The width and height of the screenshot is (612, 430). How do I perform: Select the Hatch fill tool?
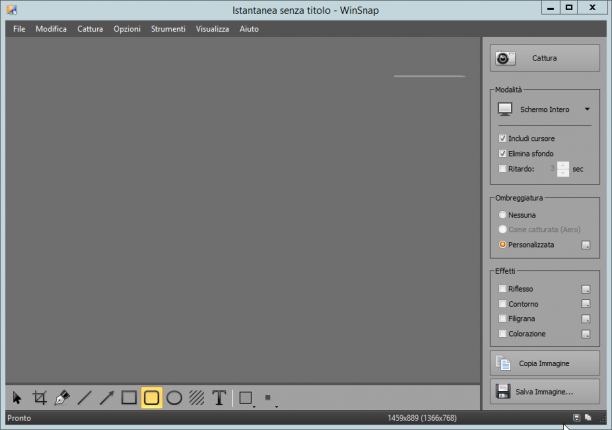tap(197, 398)
